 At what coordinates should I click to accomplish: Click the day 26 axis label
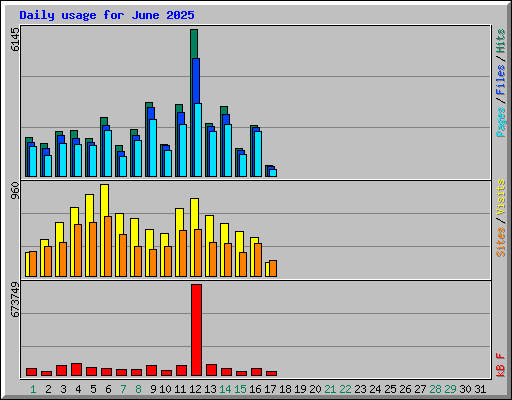(x=405, y=389)
